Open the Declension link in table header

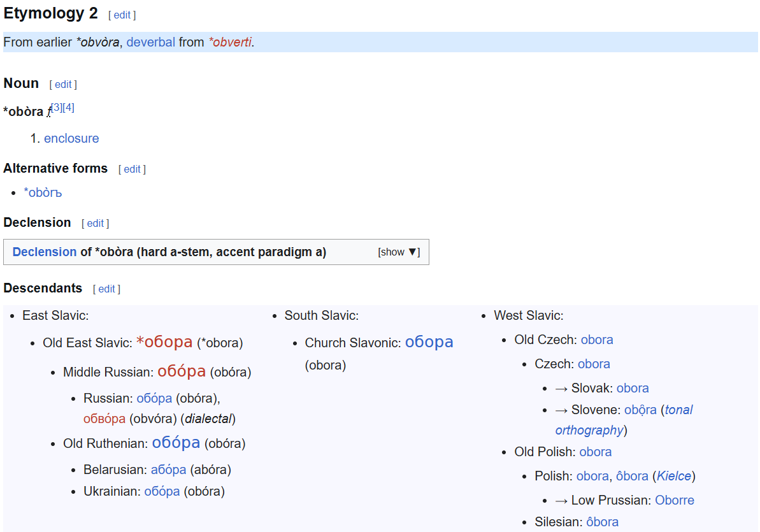(45, 252)
